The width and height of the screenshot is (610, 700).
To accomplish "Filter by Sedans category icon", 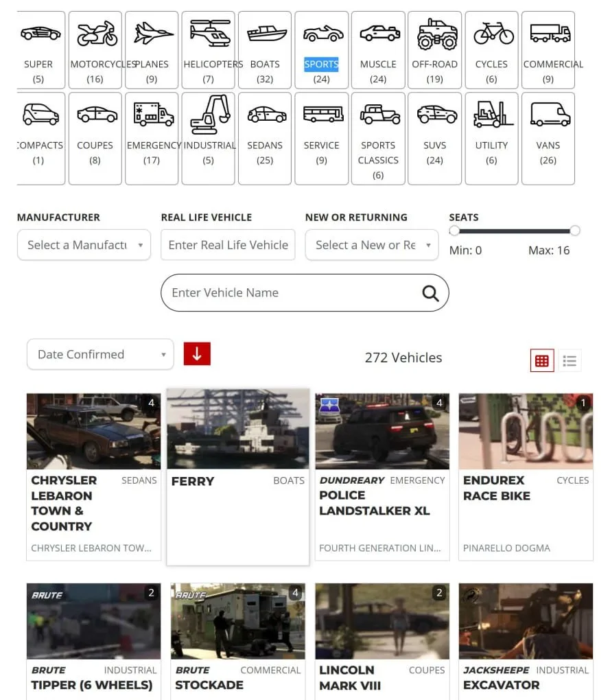I will coord(266,115).
